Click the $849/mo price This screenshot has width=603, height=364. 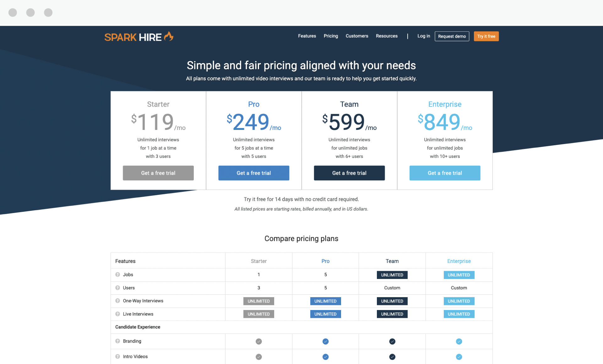tap(445, 122)
